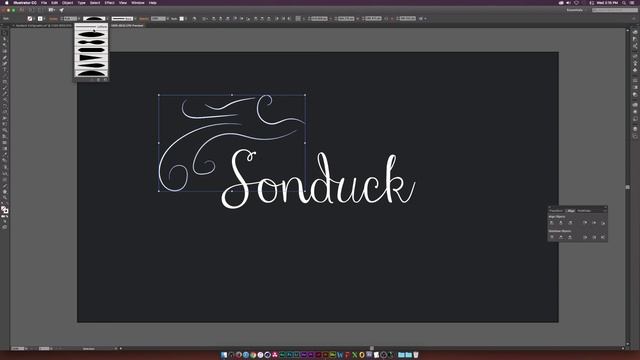The height and width of the screenshot is (360, 640).
Task: Select the Pen tool
Action: pos(4,57)
